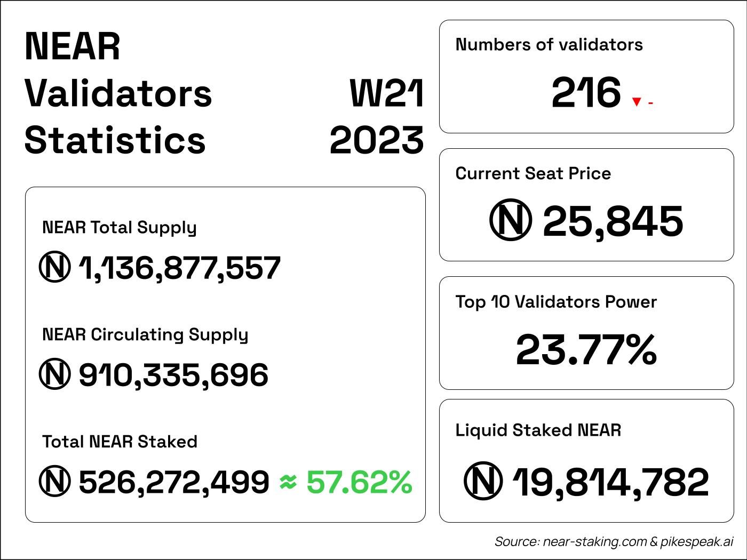Click the NEAR icon in Current Seat Price
The image size is (747, 560).
[510, 221]
